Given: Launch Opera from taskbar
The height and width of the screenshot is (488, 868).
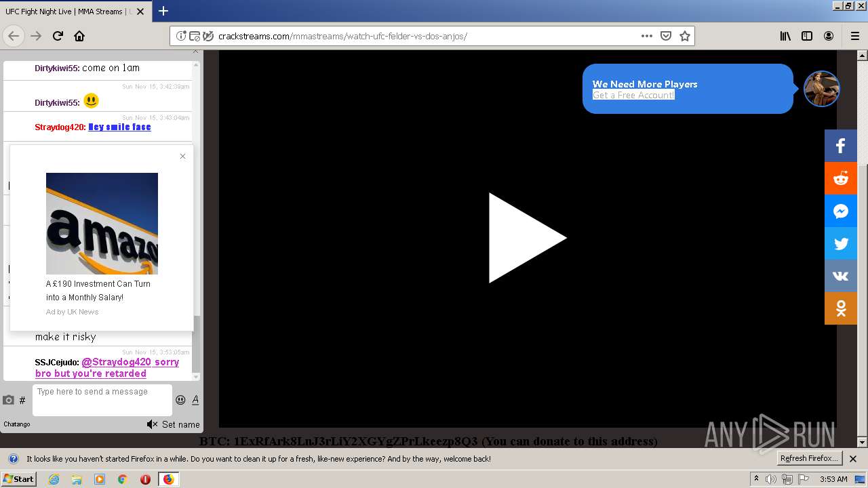Looking at the screenshot, I should tap(145, 479).
